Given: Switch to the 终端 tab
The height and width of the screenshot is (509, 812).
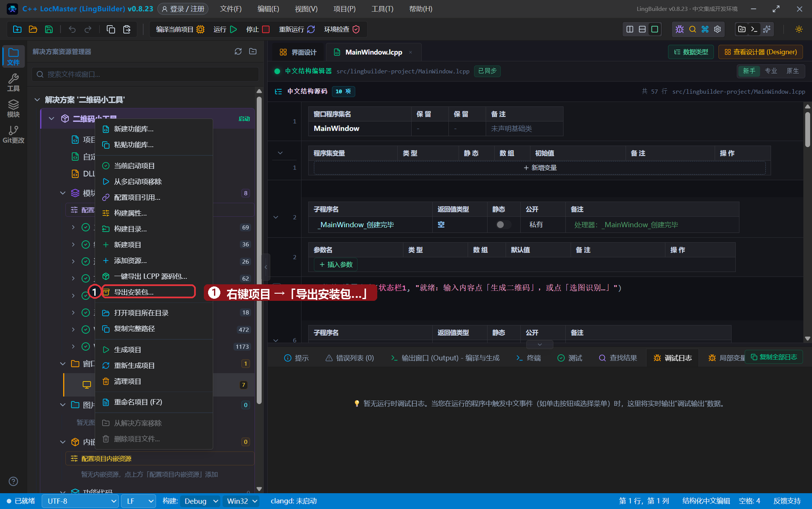Looking at the screenshot, I should tap(529, 358).
